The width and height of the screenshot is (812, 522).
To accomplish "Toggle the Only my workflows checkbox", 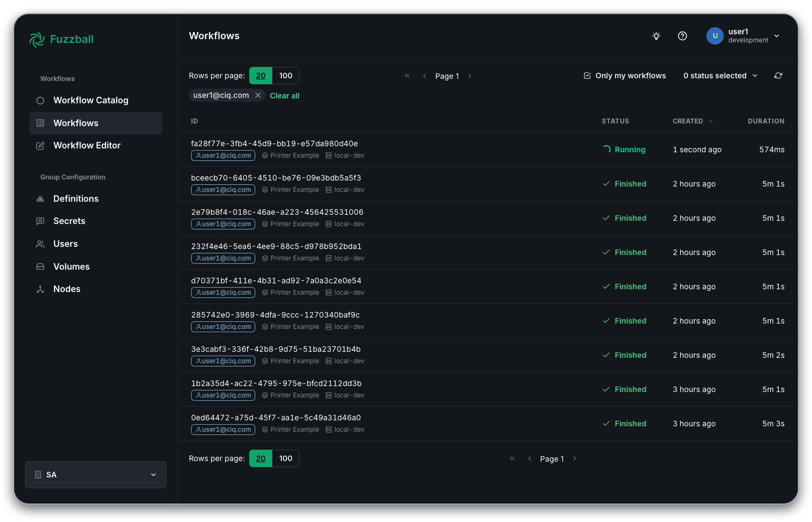I will point(587,76).
